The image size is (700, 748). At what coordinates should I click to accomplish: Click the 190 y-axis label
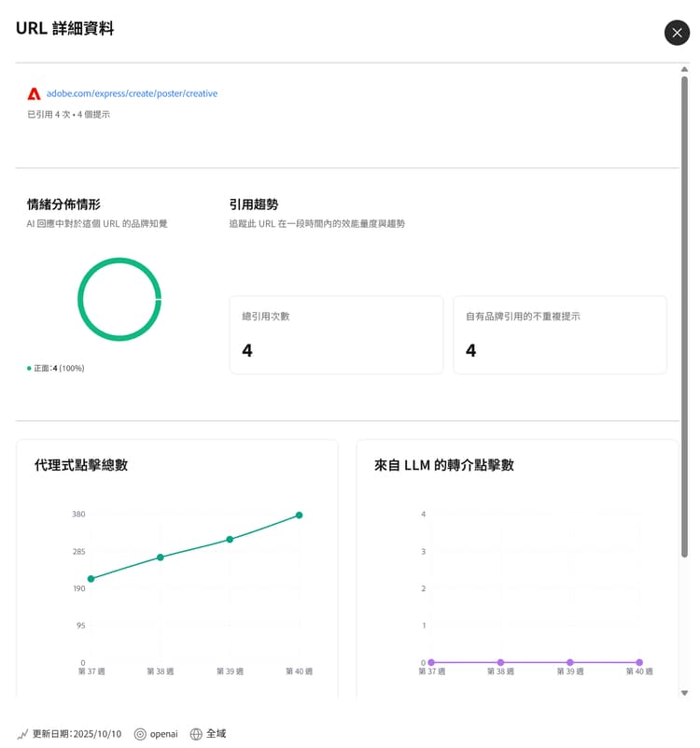click(79, 588)
